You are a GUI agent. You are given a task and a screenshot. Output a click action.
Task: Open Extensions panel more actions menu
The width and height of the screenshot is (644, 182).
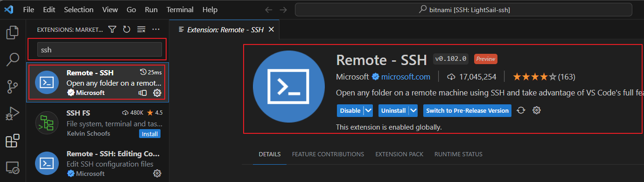point(156,29)
